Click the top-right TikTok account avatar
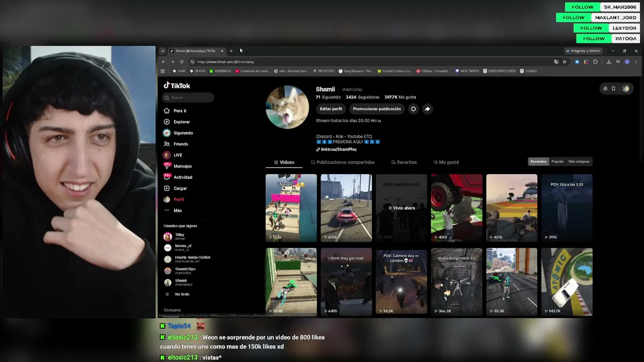Viewport: 644px width, 362px height. tap(626, 88)
